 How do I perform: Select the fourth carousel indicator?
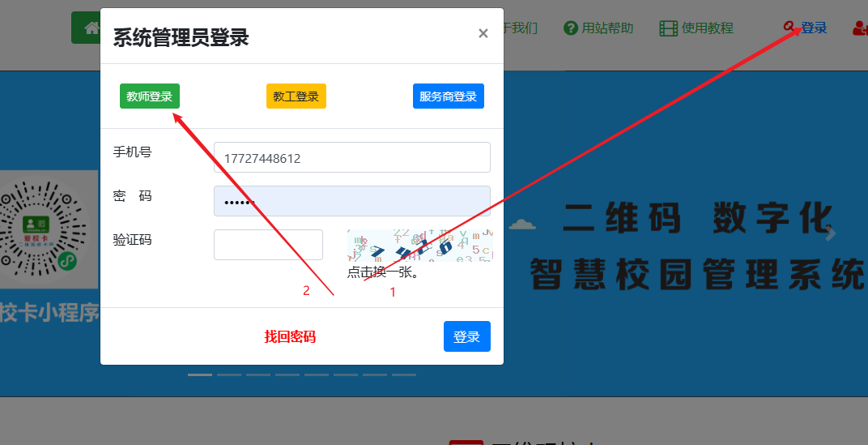click(x=287, y=375)
